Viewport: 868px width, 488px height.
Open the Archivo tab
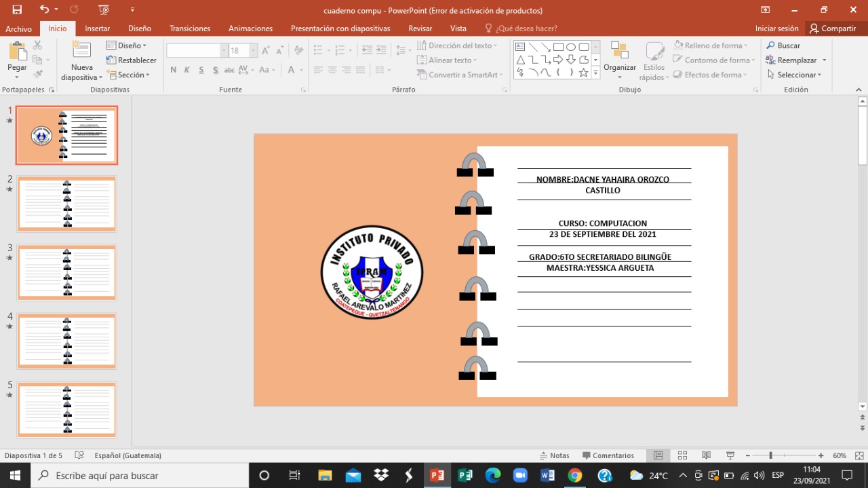[x=19, y=29]
